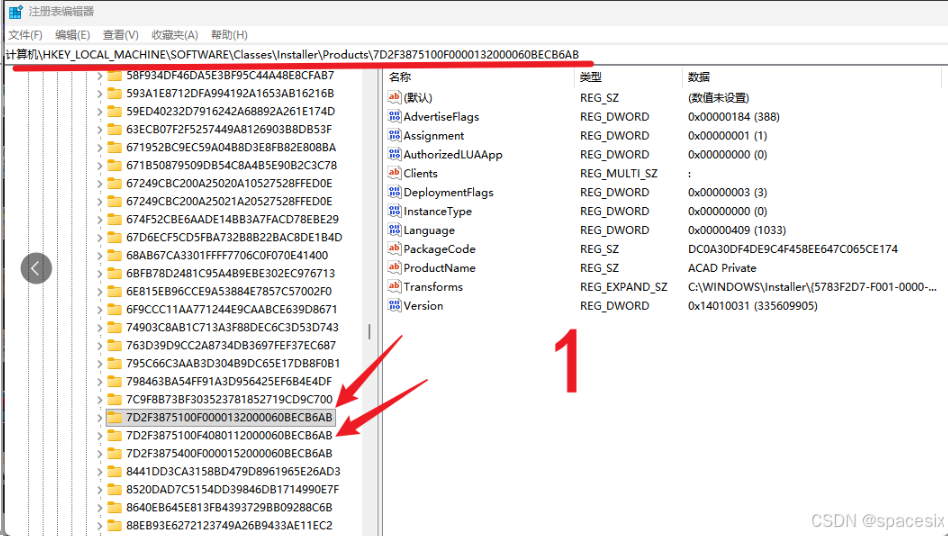Screen dimensions: 948x536
Task: Click data value 0x00000003 (3)
Action: (x=727, y=192)
